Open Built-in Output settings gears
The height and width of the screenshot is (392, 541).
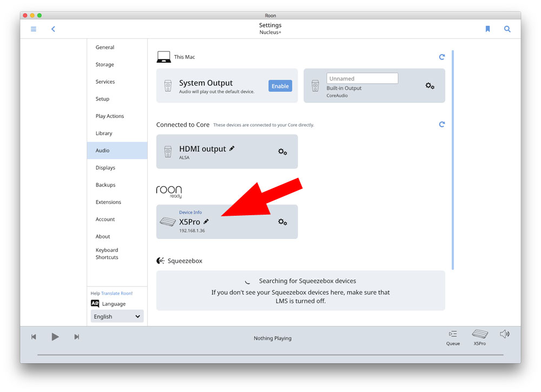coord(430,86)
